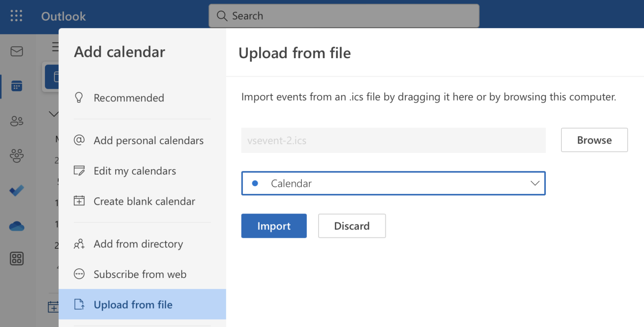The image size is (644, 327).
Task: Click the Outlook app launcher waffle
Action: (16, 15)
